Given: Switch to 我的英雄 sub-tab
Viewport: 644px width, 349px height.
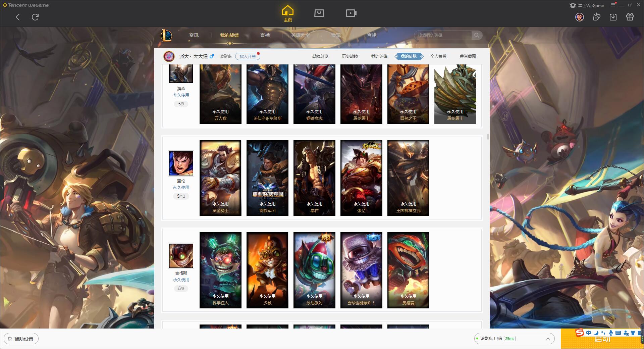Looking at the screenshot, I should (x=379, y=56).
